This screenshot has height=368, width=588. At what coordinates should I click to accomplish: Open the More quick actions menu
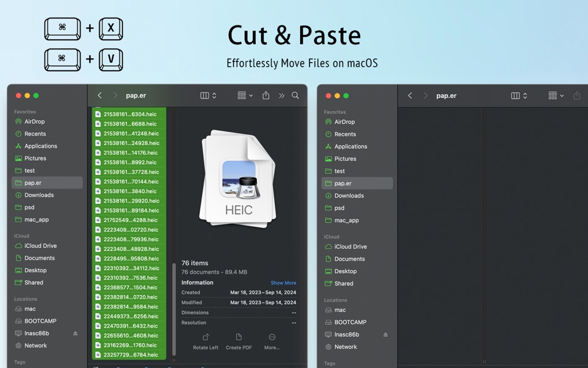click(x=271, y=342)
